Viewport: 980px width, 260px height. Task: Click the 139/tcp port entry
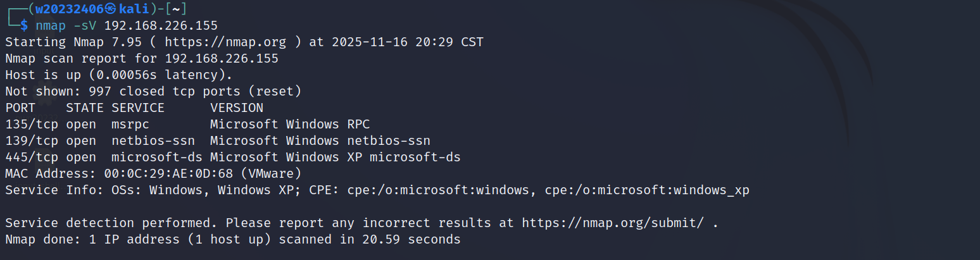[32, 141]
